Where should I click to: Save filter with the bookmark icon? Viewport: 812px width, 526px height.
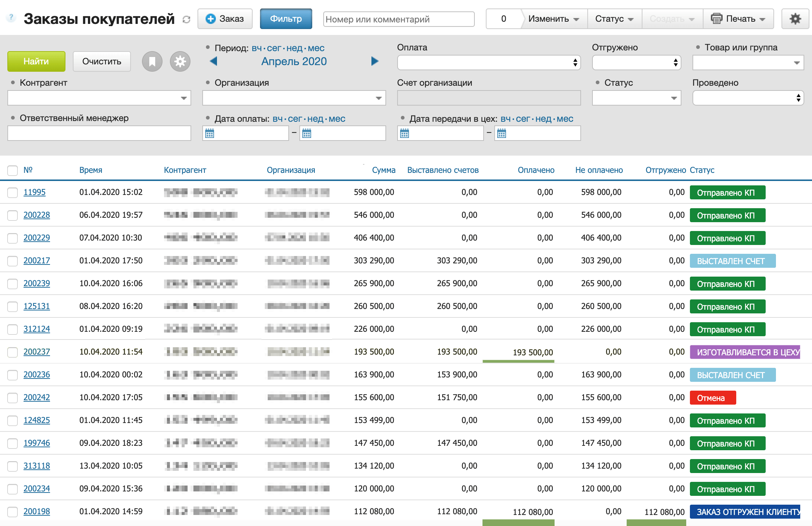coord(152,61)
